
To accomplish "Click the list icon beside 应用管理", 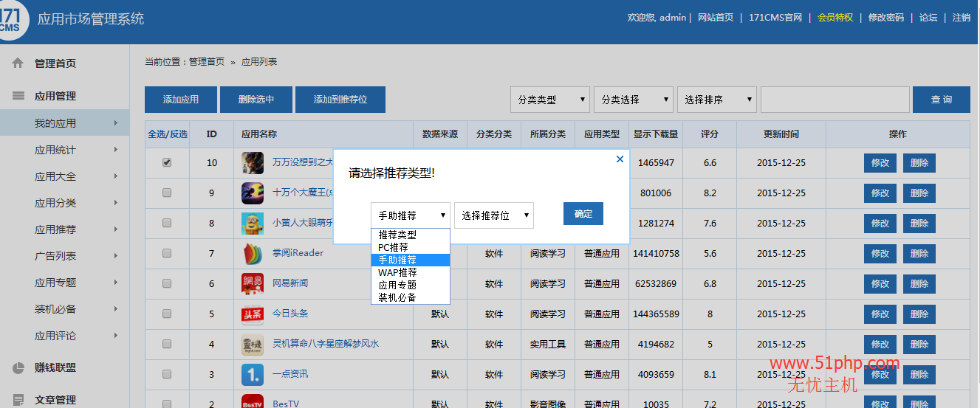I will point(18,96).
